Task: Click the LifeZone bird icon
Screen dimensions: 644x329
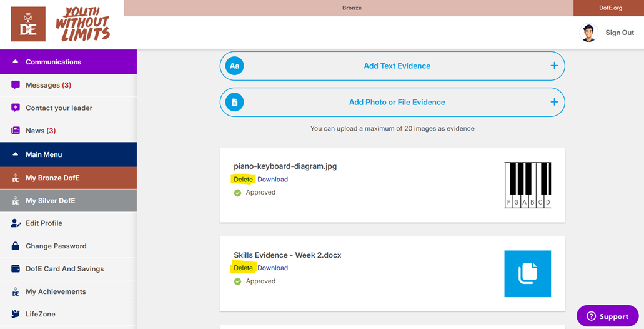Action: [x=16, y=314]
